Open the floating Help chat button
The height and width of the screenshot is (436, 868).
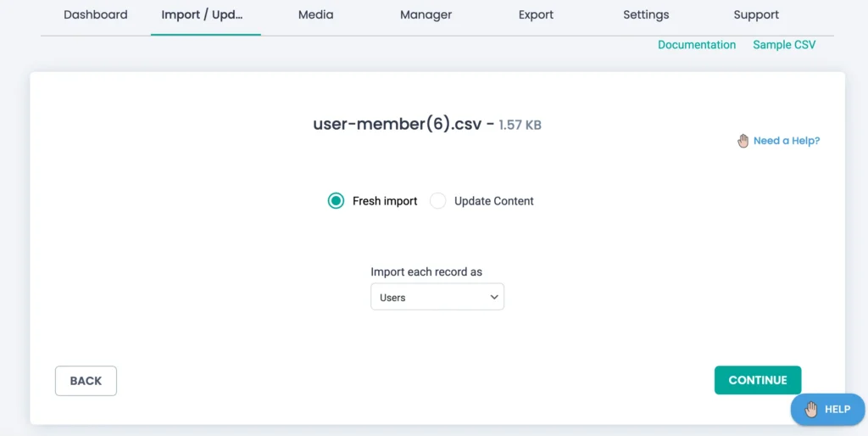(827, 410)
